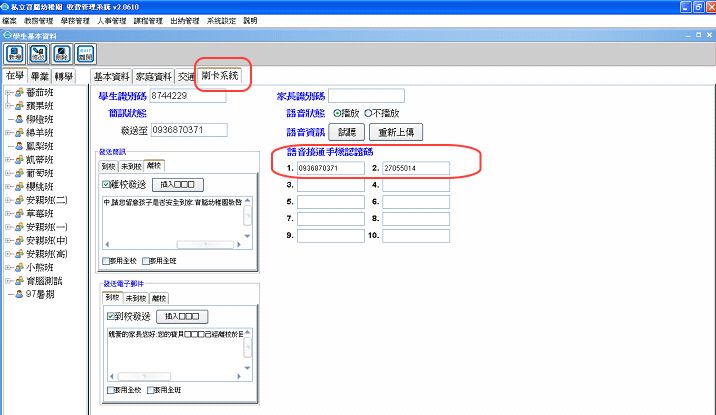716x415 pixels.
Task: Toggle the 離校發送 checkbox
Action: click(x=107, y=185)
